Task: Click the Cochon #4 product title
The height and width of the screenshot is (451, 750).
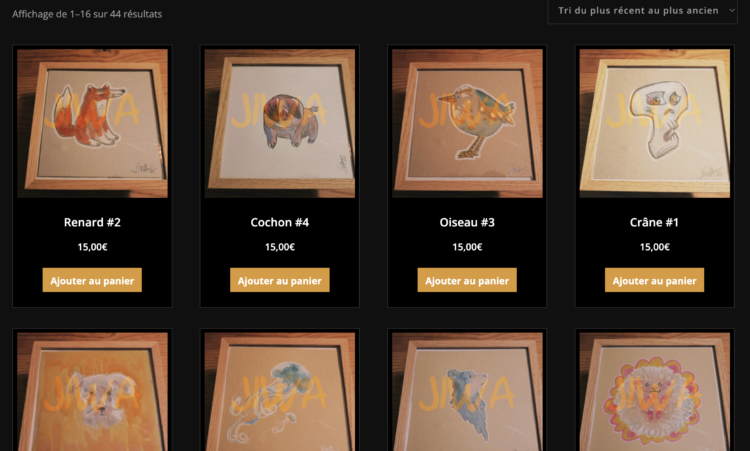Action: [280, 222]
